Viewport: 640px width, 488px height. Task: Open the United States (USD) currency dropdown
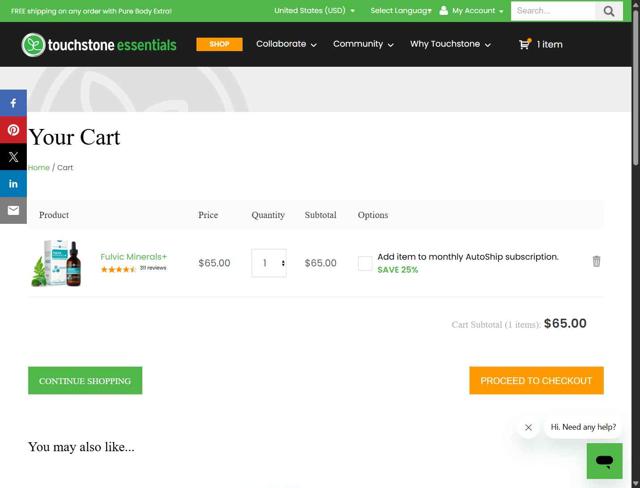pos(314,11)
